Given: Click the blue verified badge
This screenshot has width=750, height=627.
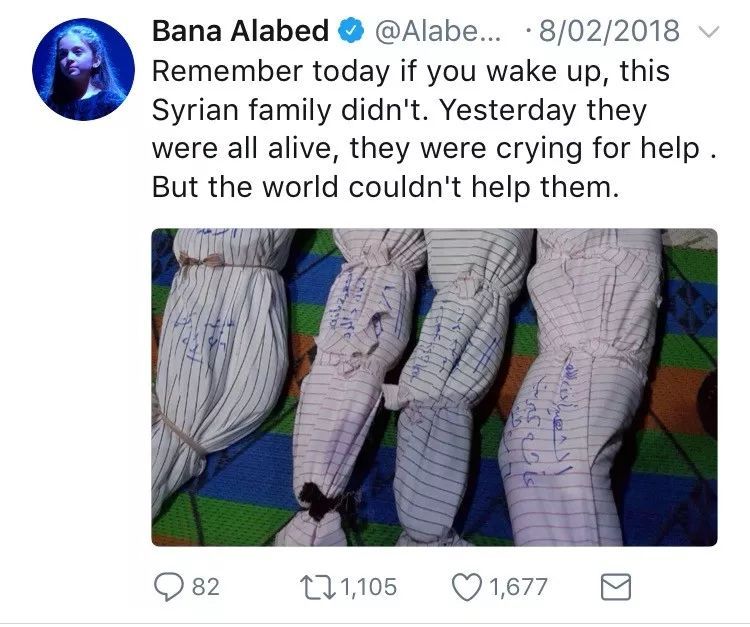Looking at the screenshot, I should click(x=352, y=31).
